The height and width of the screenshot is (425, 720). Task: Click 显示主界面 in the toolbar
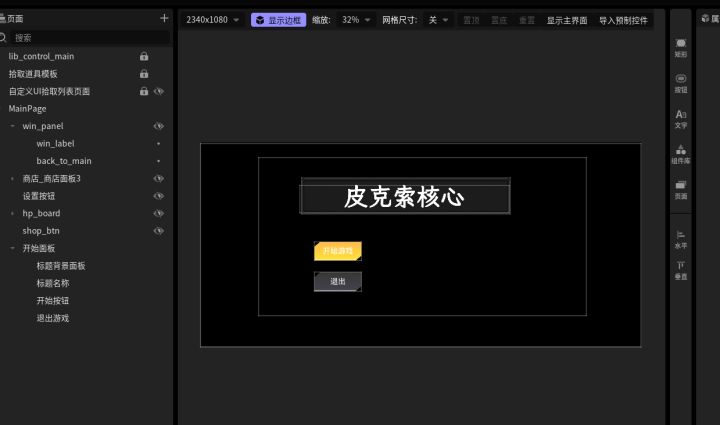click(567, 20)
